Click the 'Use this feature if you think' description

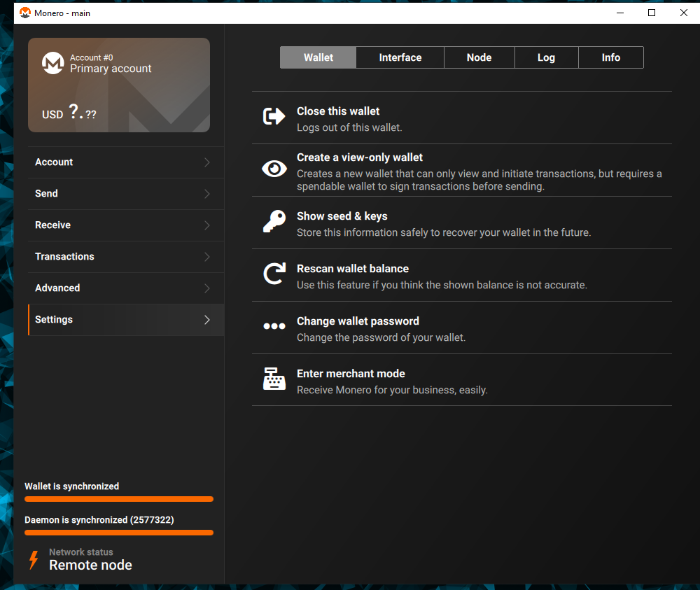[x=442, y=285]
